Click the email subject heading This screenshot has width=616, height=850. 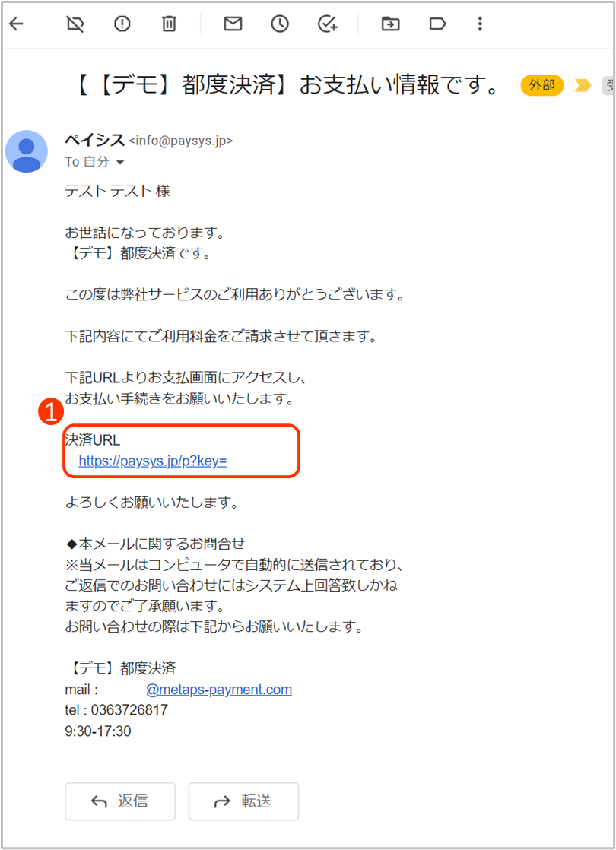pyautogui.click(x=287, y=85)
